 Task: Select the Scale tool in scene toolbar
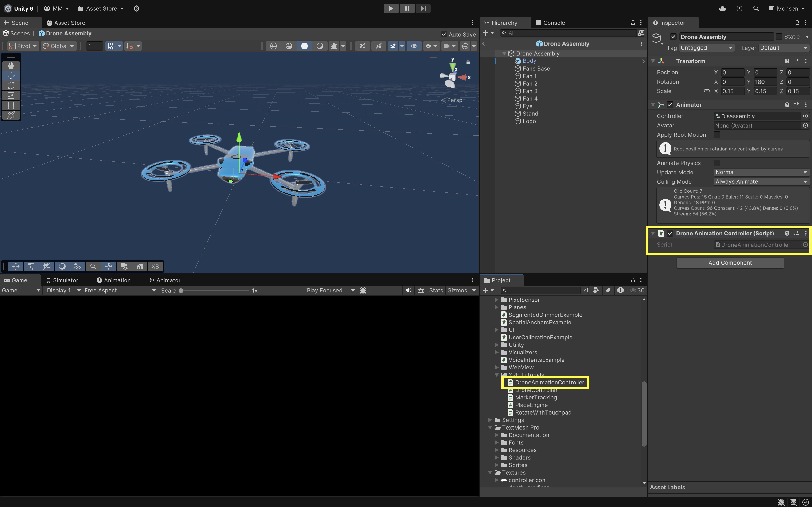(x=11, y=96)
